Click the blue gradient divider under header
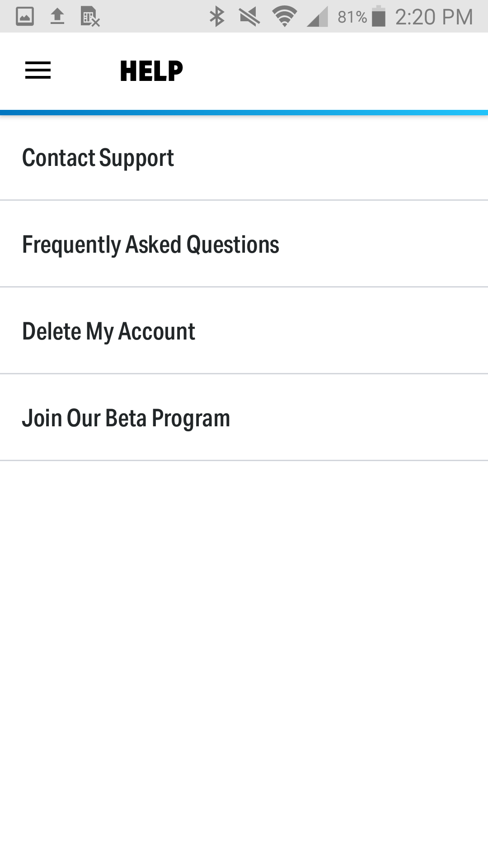 [244, 113]
